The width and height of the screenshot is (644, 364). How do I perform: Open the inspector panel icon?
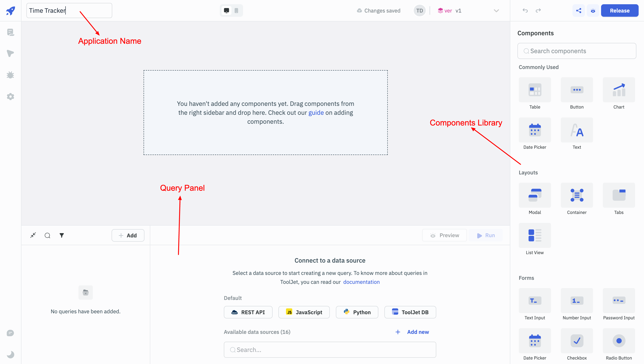11,53
